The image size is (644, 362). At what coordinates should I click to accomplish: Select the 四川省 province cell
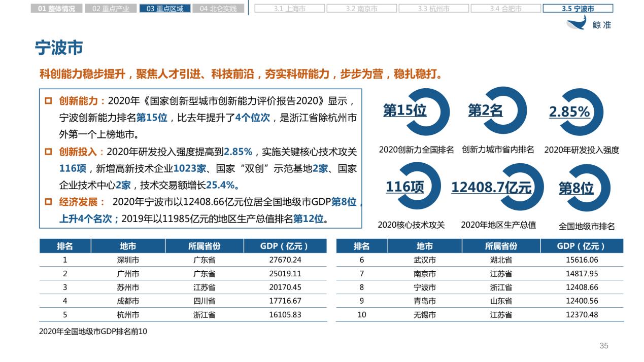[205, 301]
